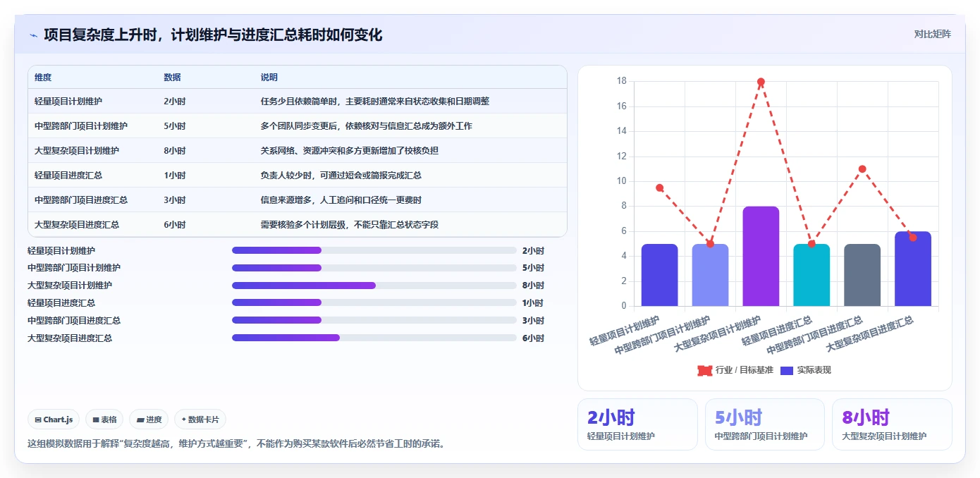Viewport: 980px width, 478px height.
Task: Click the light-blue second bar in the chart
Action: pyautogui.click(x=710, y=275)
